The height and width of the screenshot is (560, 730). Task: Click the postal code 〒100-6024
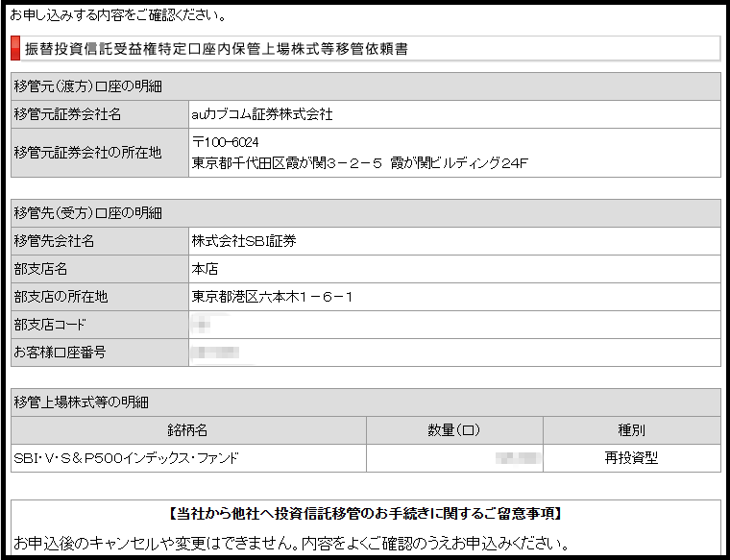(x=226, y=142)
